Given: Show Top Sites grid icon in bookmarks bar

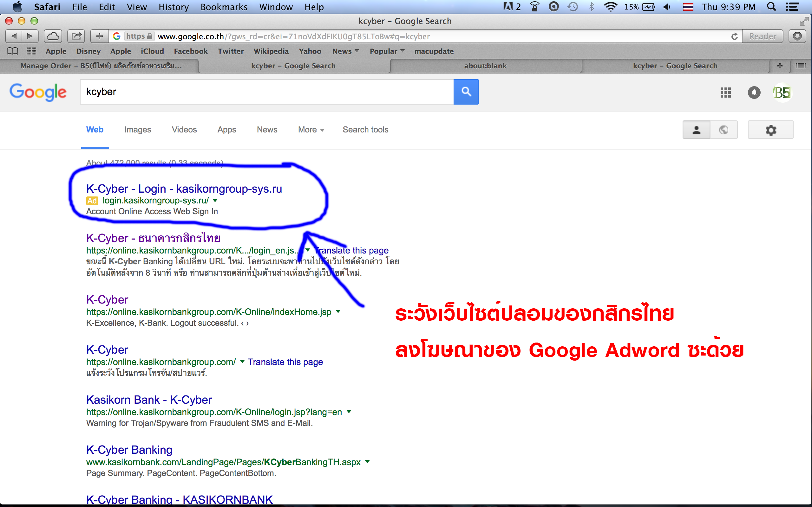Looking at the screenshot, I should click(x=31, y=51).
